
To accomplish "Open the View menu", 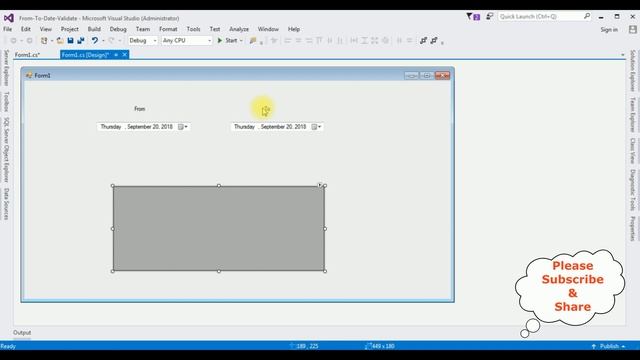I will point(46,29).
